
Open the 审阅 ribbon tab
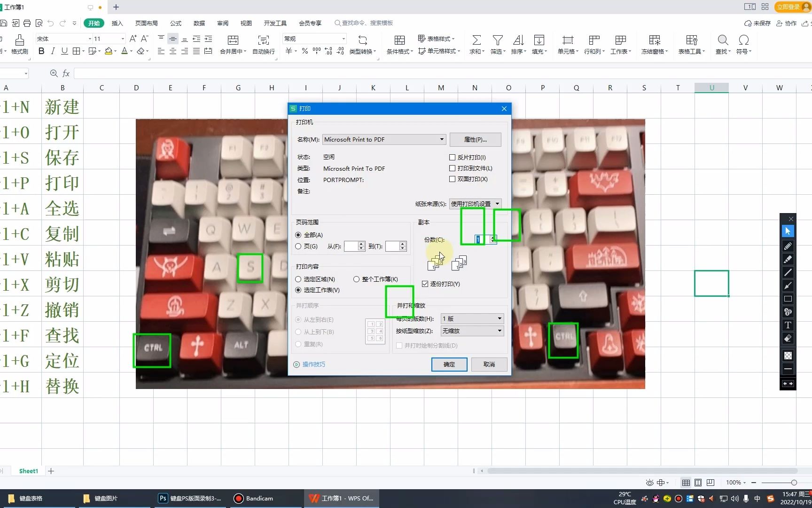click(x=223, y=23)
